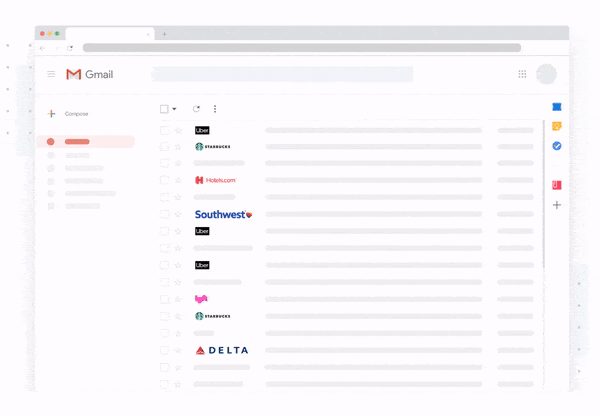Check the Lyft email checkbox
This screenshot has width=600, height=416.
pyautogui.click(x=165, y=299)
